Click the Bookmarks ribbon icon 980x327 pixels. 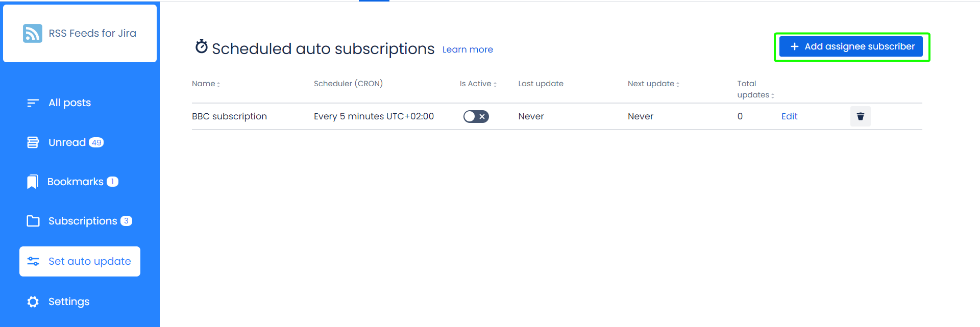(x=32, y=182)
